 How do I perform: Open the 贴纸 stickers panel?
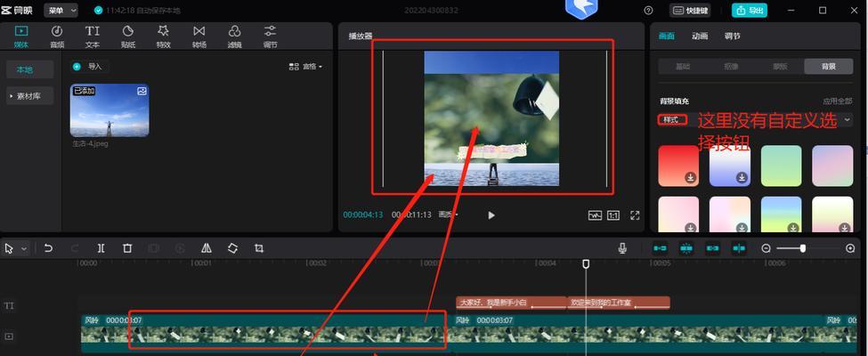point(128,36)
